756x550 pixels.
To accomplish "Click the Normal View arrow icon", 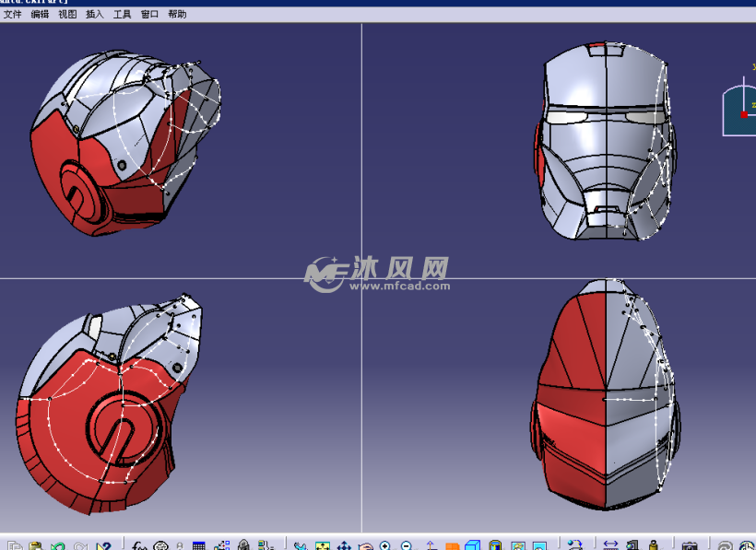I will 431,545.
